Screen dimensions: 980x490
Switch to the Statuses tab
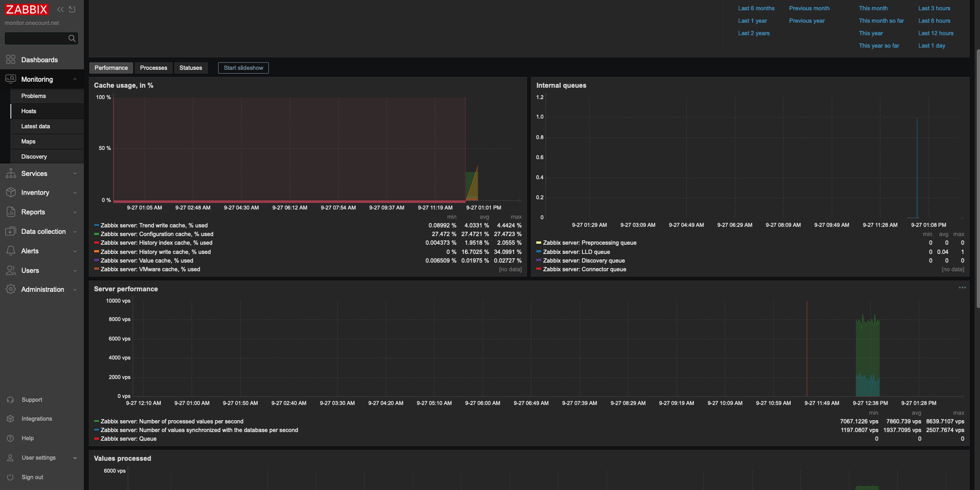coord(190,68)
